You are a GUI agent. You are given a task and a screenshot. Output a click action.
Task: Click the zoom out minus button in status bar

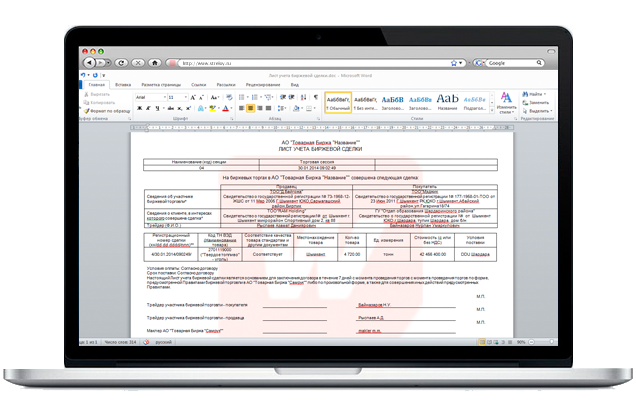[x=532, y=342]
